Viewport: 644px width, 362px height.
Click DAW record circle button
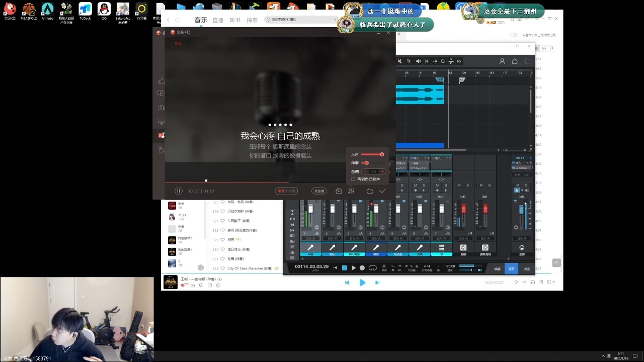362,268
